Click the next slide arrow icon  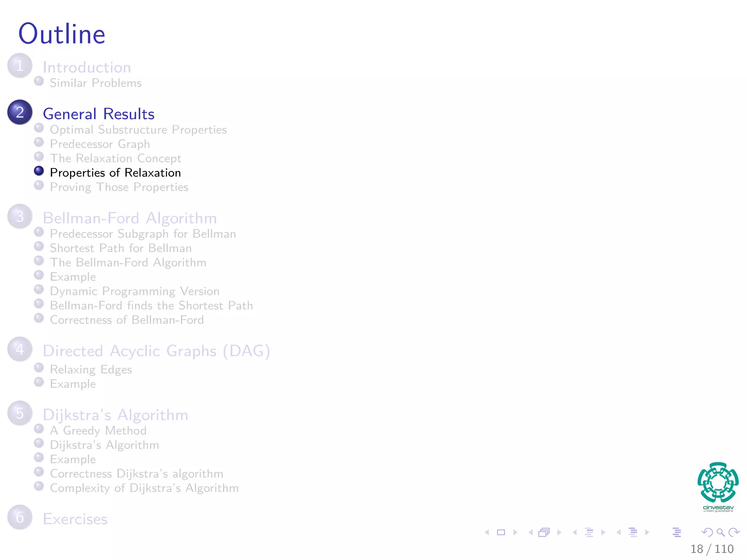tap(515, 532)
